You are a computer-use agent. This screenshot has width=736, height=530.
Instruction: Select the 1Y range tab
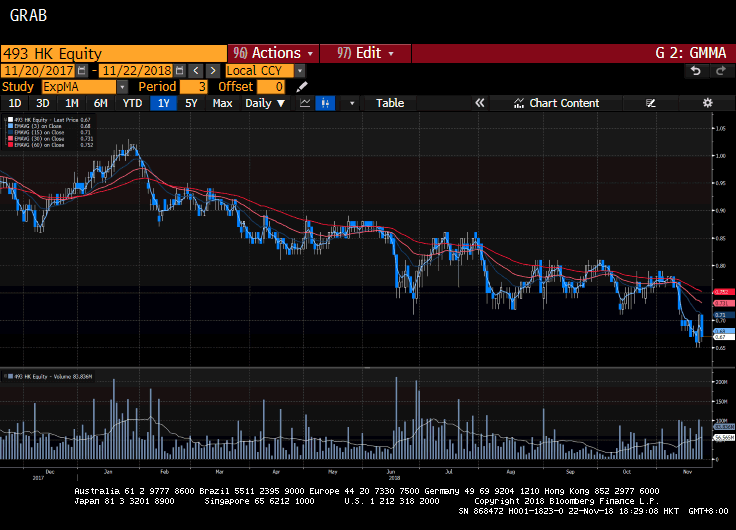[x=163, y=103]
